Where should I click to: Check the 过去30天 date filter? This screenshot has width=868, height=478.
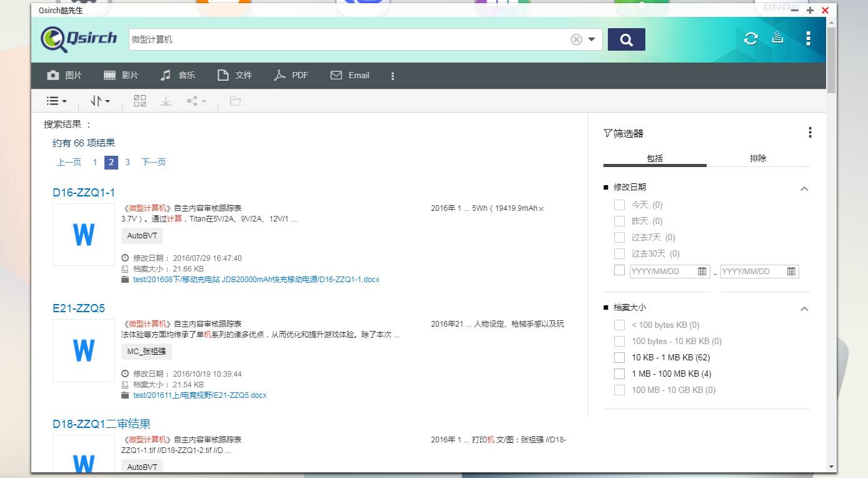pos(619,253)
